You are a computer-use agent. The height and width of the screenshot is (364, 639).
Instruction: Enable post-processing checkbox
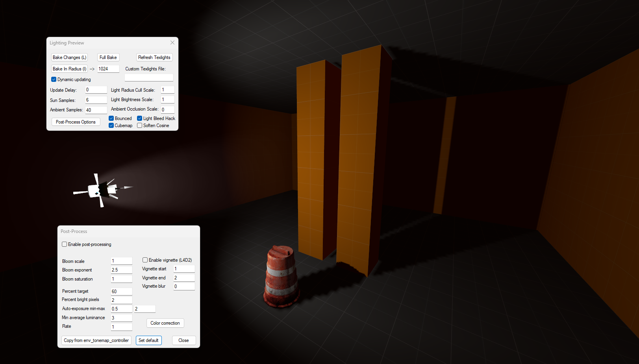point(65,244)
